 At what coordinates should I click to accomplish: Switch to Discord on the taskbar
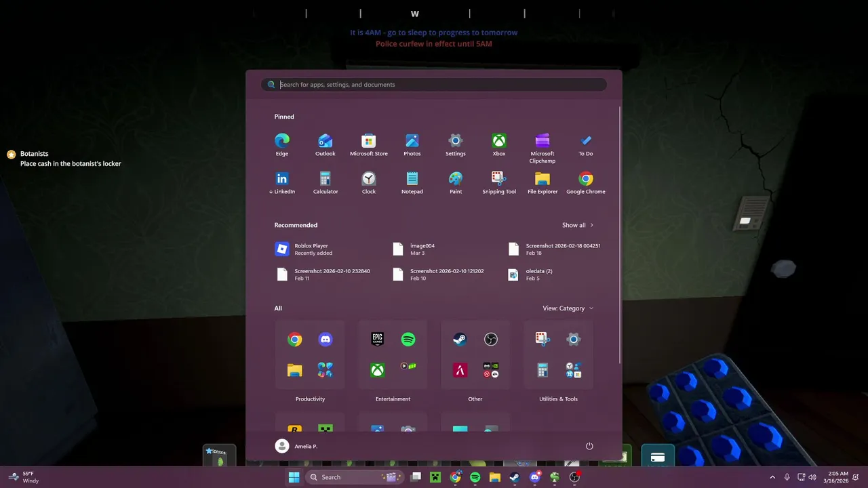pos(534,477)
